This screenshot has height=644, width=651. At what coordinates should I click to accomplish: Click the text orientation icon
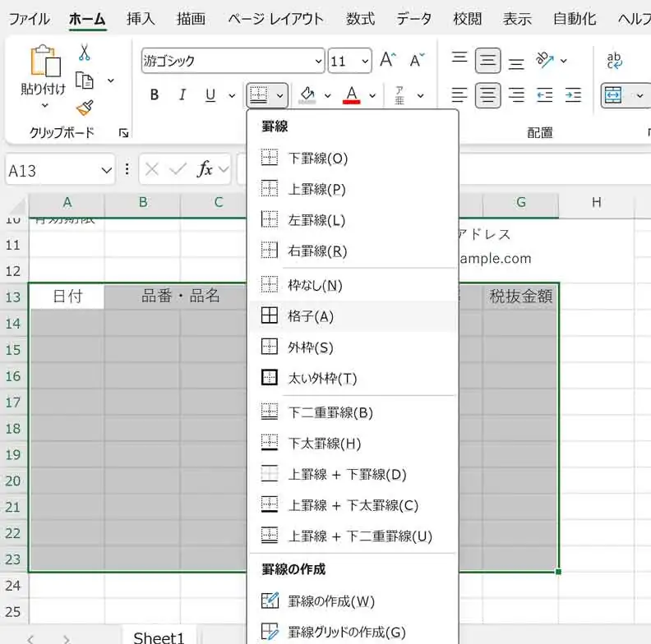point(544,60)
